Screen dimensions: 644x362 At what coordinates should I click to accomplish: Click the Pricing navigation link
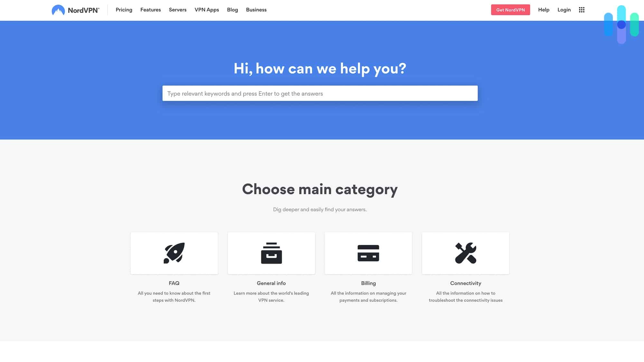(x=124, y=10)
